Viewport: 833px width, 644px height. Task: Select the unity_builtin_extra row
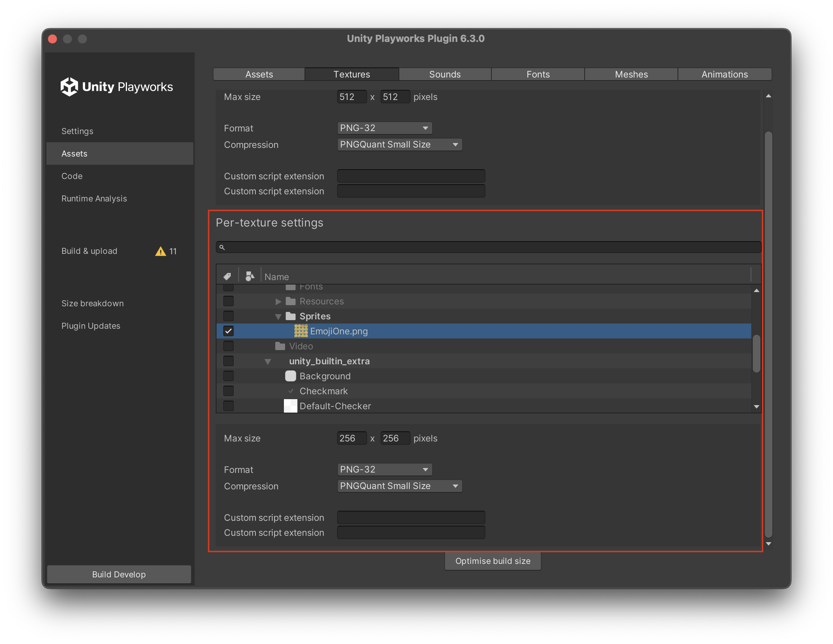(484, 361)
